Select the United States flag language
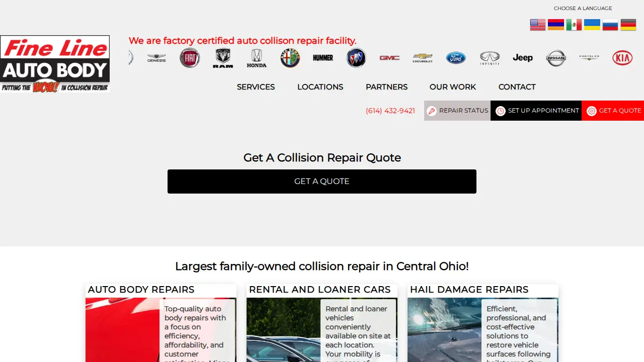Screen dimensions: 644x362 538,25
